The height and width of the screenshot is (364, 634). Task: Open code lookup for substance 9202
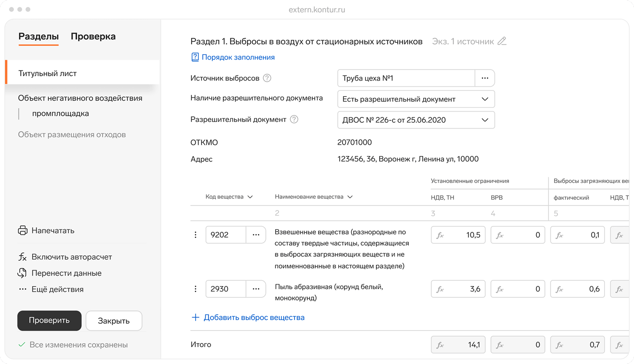click(256, 235)
